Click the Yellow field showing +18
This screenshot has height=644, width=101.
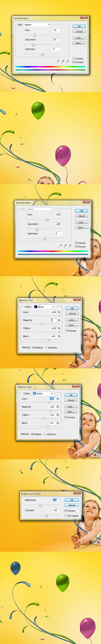click(52, 415)
